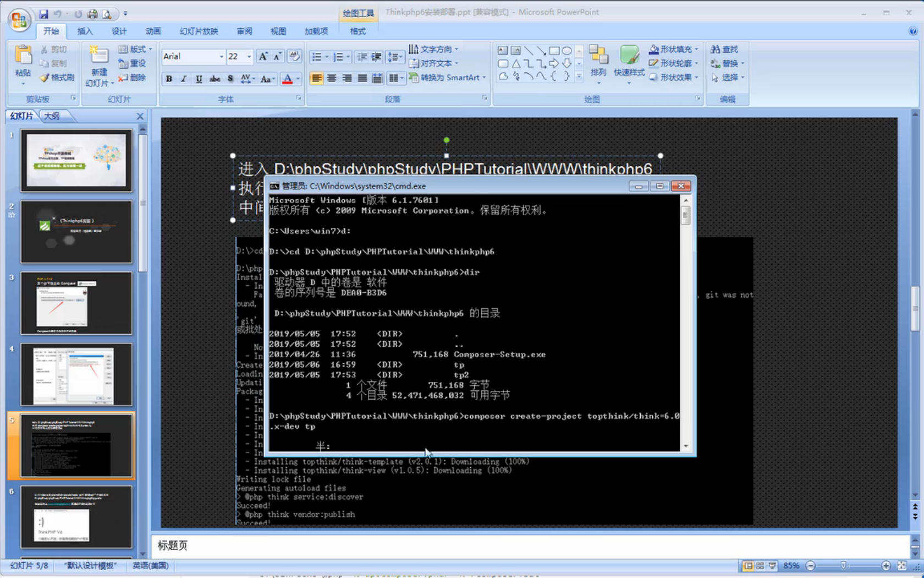The width and height of the screenshot is (924, 578).
Task: Select slide 6 thumbnail
Action: (76, 517)
